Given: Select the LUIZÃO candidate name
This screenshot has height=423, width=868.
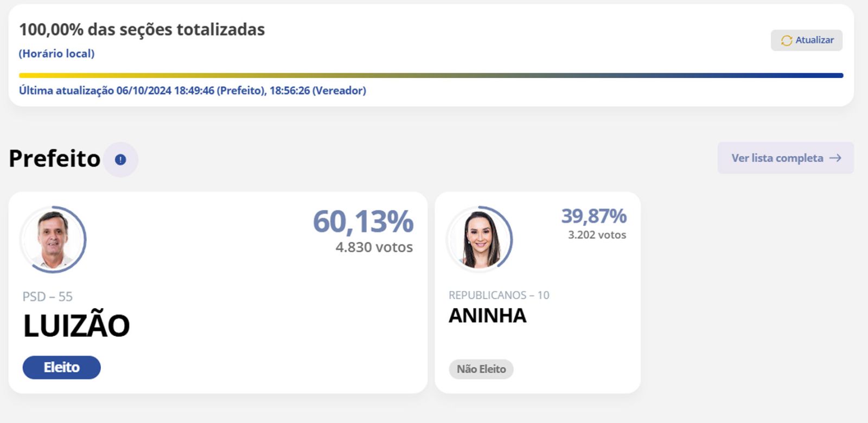Looking at the screenshot, I should (x=76, y=326).
